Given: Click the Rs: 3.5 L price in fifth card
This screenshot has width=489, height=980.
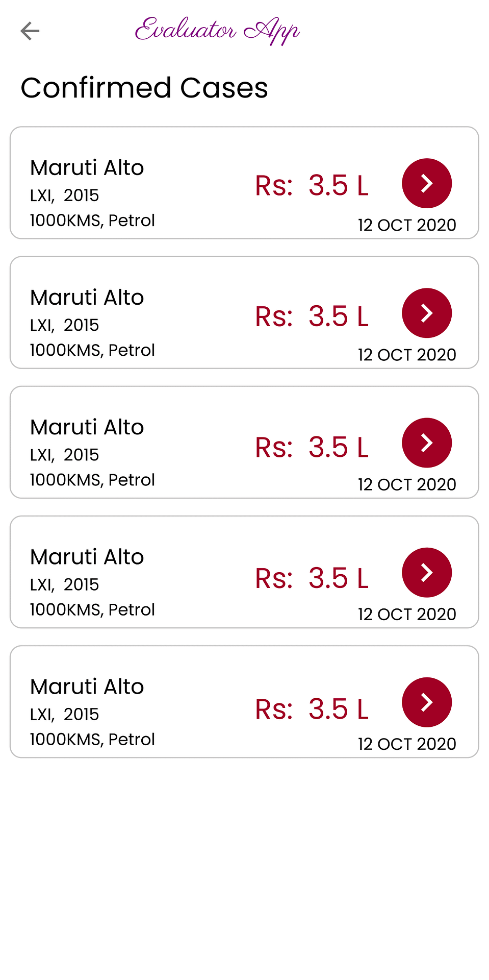Looking at the screenshot, I should [312, 709].
